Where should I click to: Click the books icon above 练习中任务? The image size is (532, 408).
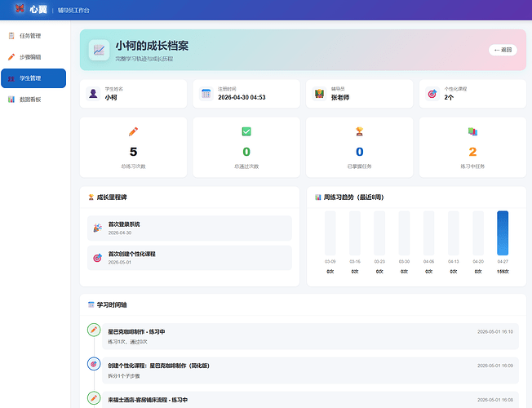click(x=472, y=131)
